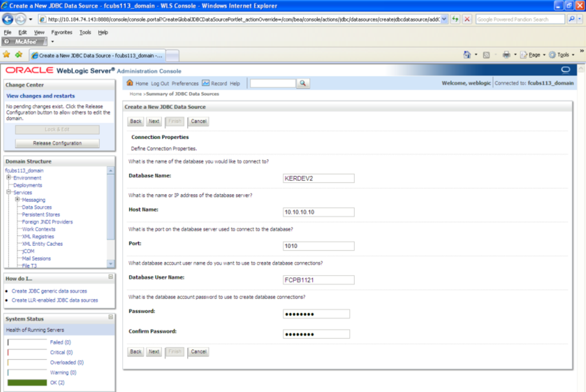Open the Favorites star icon
The image size is (586, 392).
pyautogui.click(x=6, y=55)
